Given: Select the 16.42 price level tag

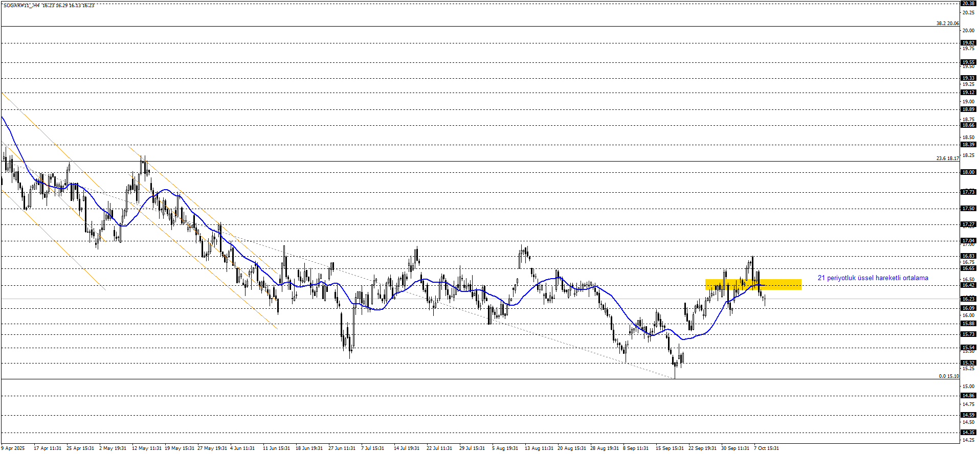Looking at the screenshot, I should 968,285.
